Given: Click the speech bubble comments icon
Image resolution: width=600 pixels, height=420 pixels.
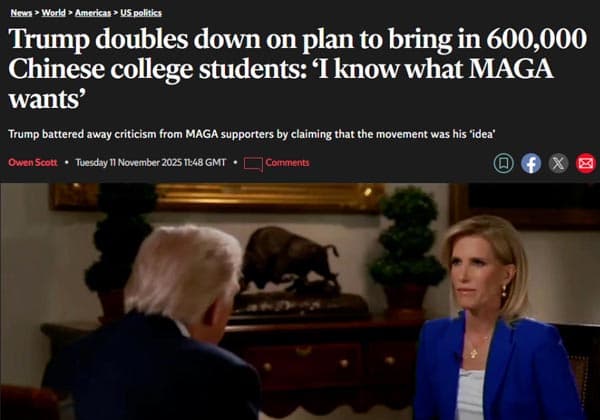Looking at the screenshot, I should [x=253, y=164].
